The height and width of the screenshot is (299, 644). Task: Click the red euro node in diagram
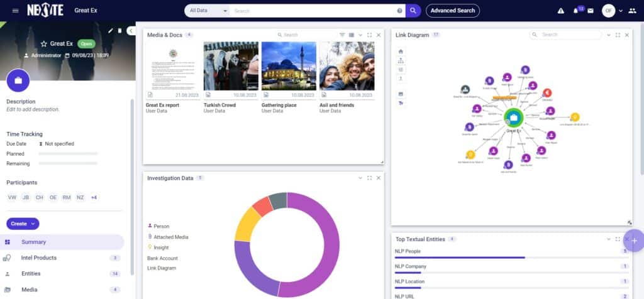547,93
